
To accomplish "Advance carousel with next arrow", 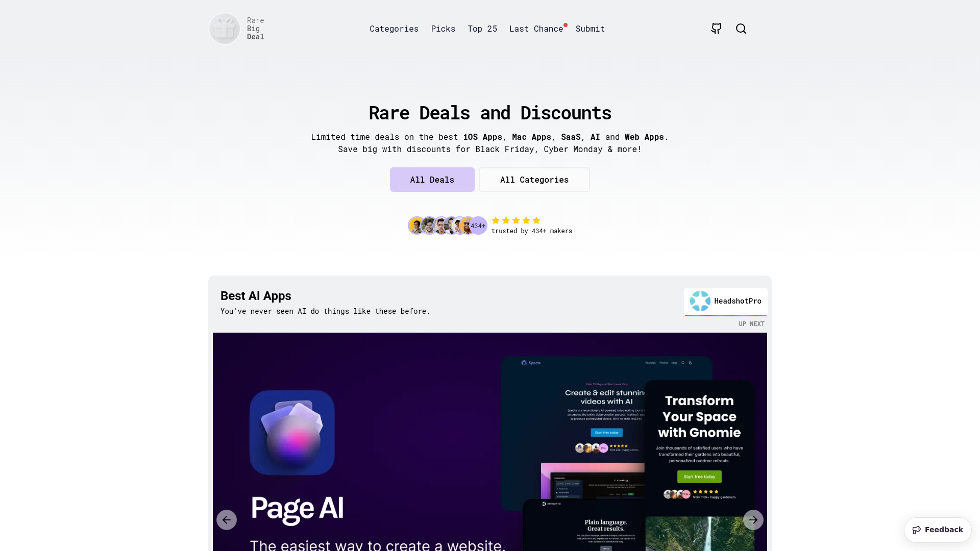I will pyautogui.click(x=753, y=520).
